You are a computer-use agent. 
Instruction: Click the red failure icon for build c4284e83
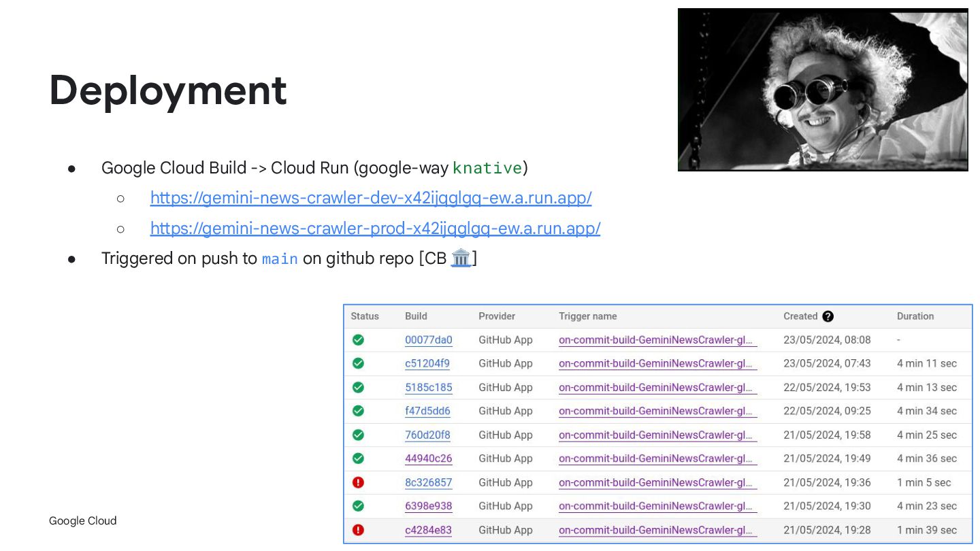[358, 530]
